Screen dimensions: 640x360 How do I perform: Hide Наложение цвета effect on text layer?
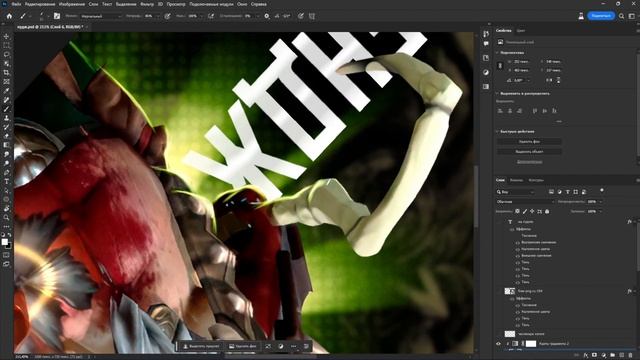518,249
